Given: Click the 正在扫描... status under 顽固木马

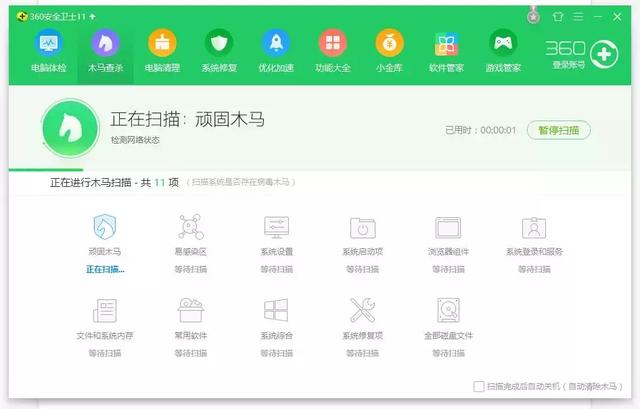Looking at the screenshot, I should [x=105, y=269].
